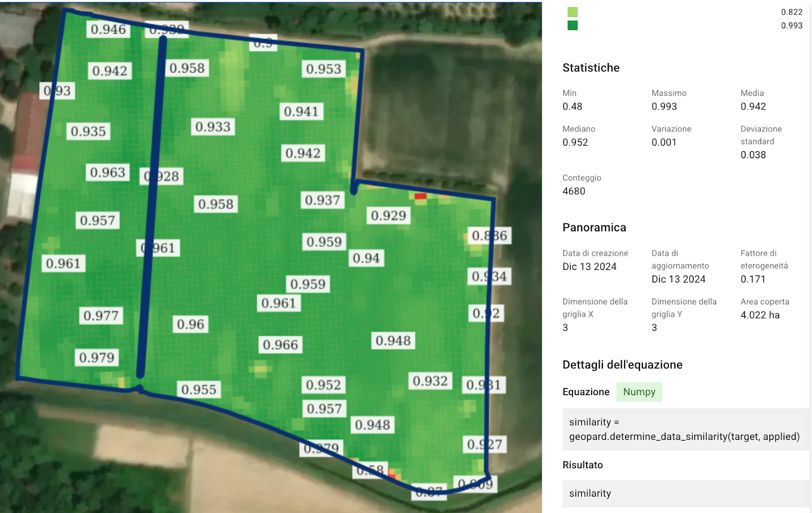Select the 0.977 zone label

pyautogui.click(x=100, y=316)
